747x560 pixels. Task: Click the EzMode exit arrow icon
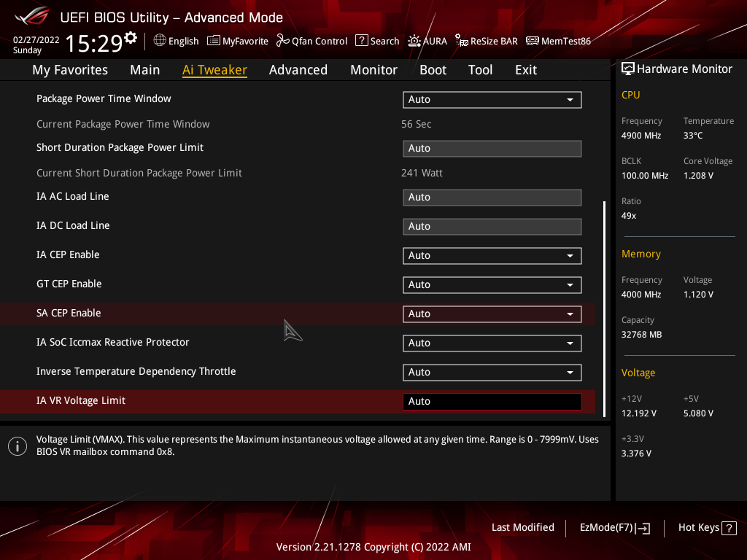tap(643, 528)
